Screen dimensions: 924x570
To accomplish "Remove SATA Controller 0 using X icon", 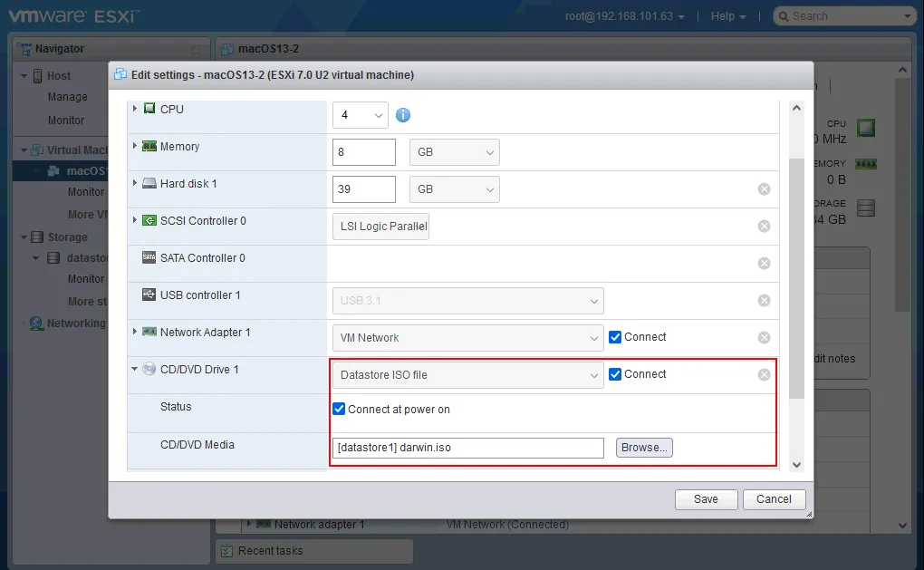I will [x=764, y=264].
